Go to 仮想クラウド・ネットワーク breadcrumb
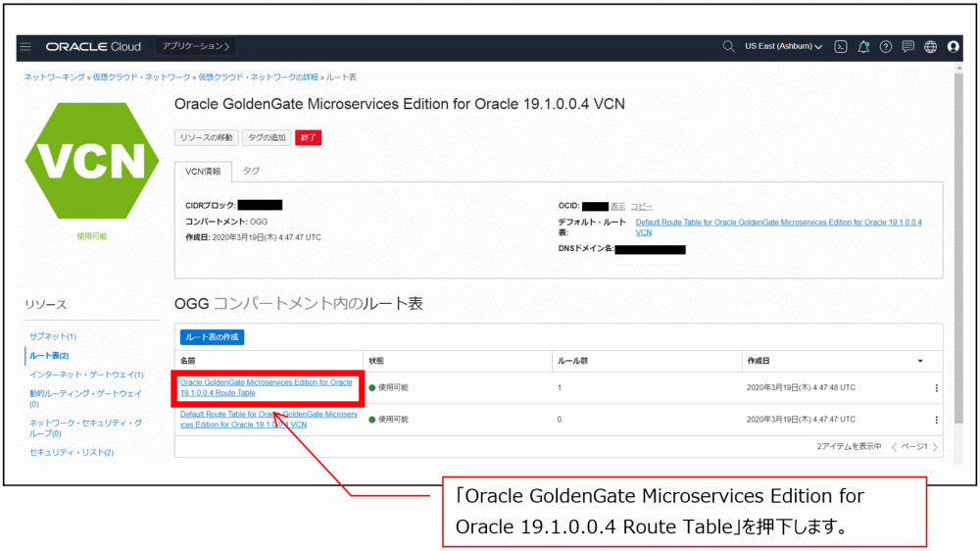The width and height of the screenshot is (980, 551). coord(141,76)
